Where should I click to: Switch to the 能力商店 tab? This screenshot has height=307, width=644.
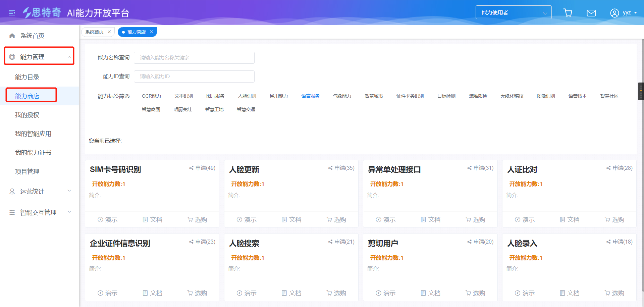[137, 32]
